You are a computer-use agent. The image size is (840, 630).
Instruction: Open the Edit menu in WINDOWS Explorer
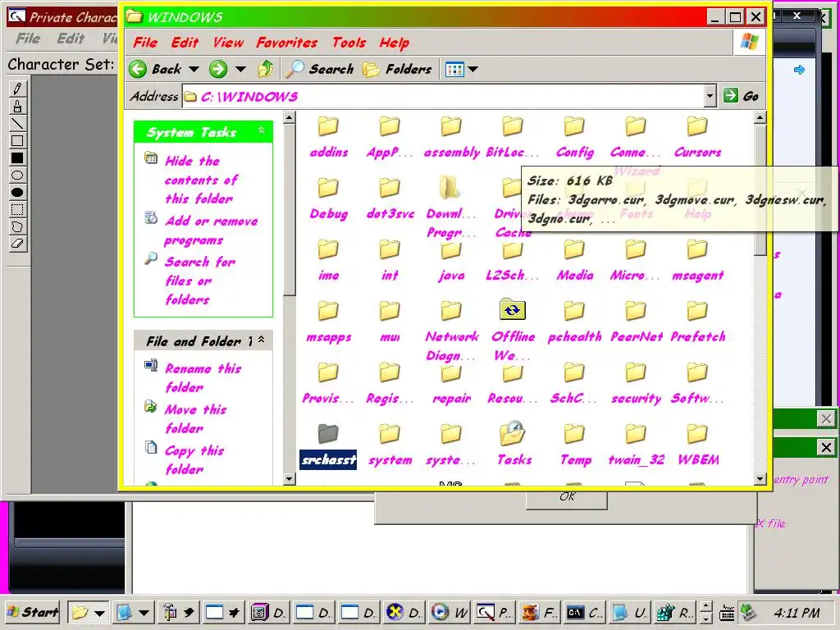pyautogui.click(x=185, y=43)
